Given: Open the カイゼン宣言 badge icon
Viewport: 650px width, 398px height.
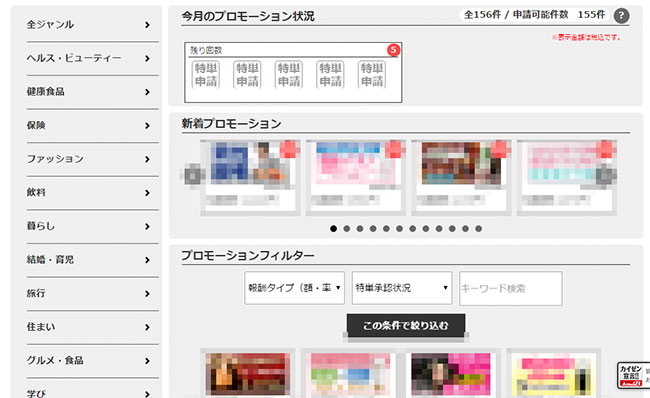Looking at the screenshot, I should pyautogui.click(x=631, y=375).
